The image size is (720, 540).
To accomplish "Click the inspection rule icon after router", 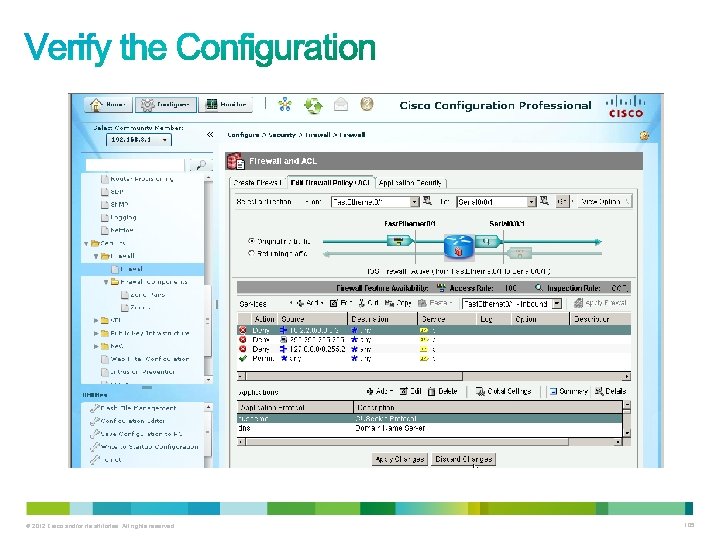I will [487, 241].
